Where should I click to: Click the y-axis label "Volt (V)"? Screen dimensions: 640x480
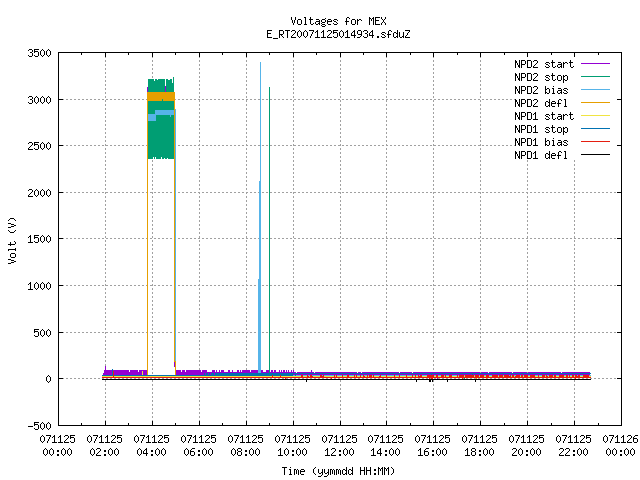pos(12,240)
